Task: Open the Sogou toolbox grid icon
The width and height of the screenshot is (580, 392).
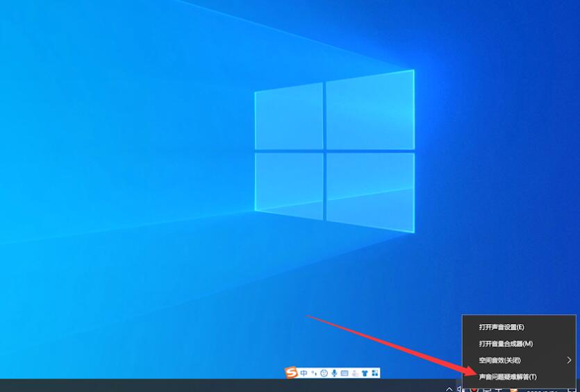Action: point(375,373)
